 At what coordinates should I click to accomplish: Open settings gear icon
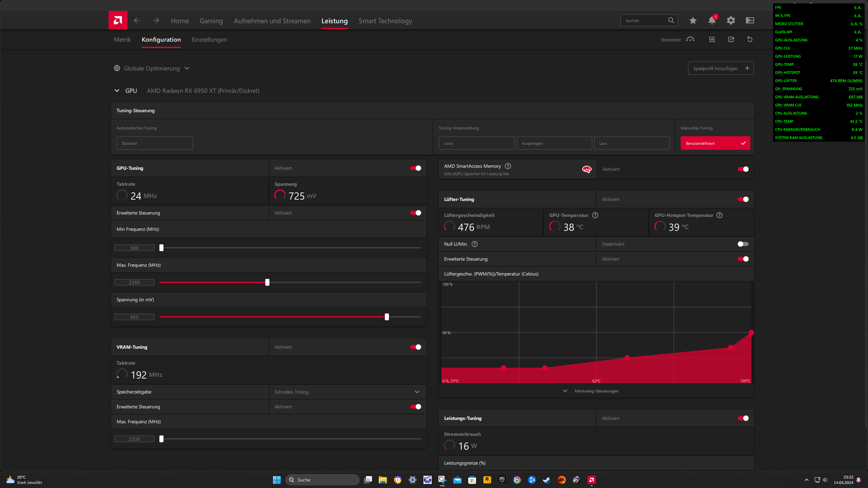[x=731, y=21]
